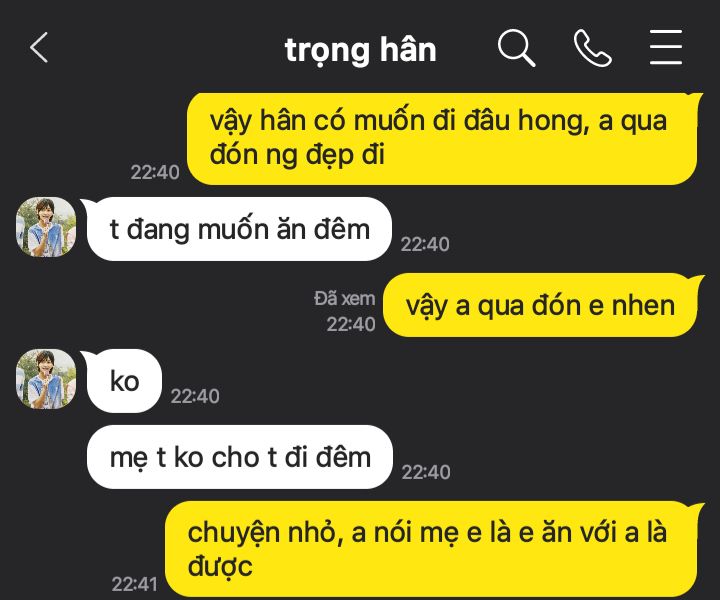Tap the 22:41 timestamp beside last message
The image size is (720, 600).
(135, 584)
